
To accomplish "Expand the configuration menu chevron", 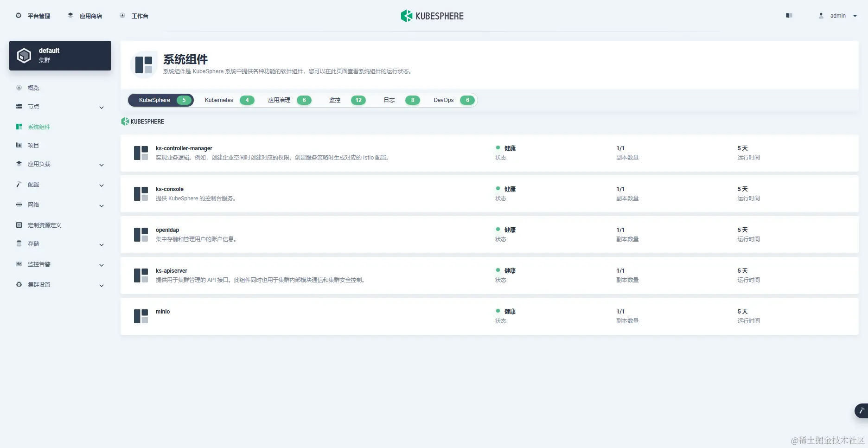I will click(102, 186).
